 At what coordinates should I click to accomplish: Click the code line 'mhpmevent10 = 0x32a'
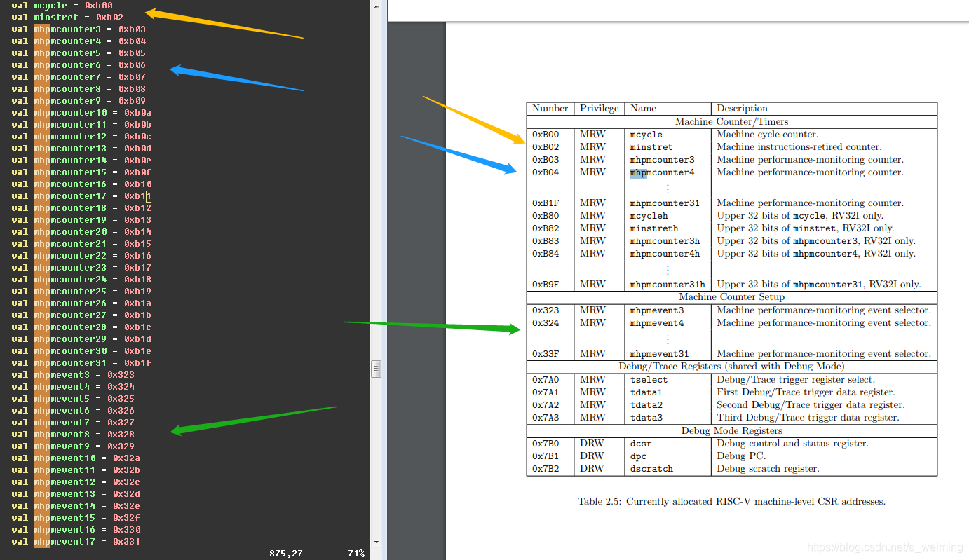(87, 458)
